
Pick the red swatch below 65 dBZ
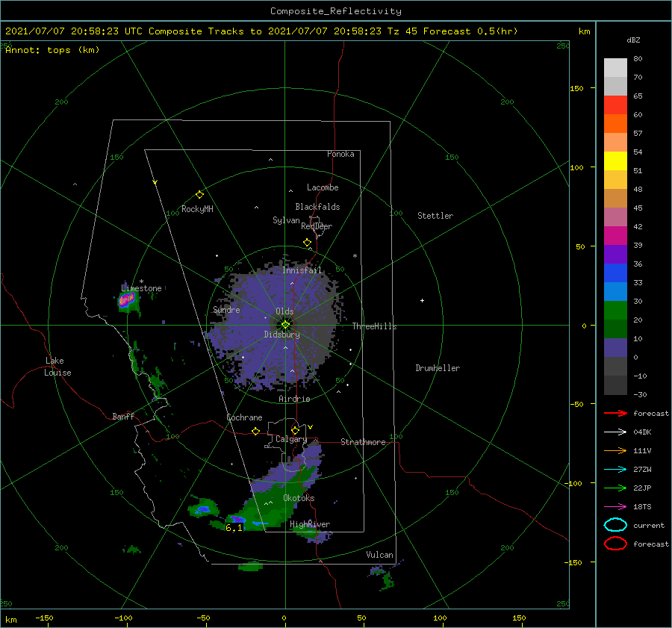point(615,105)
